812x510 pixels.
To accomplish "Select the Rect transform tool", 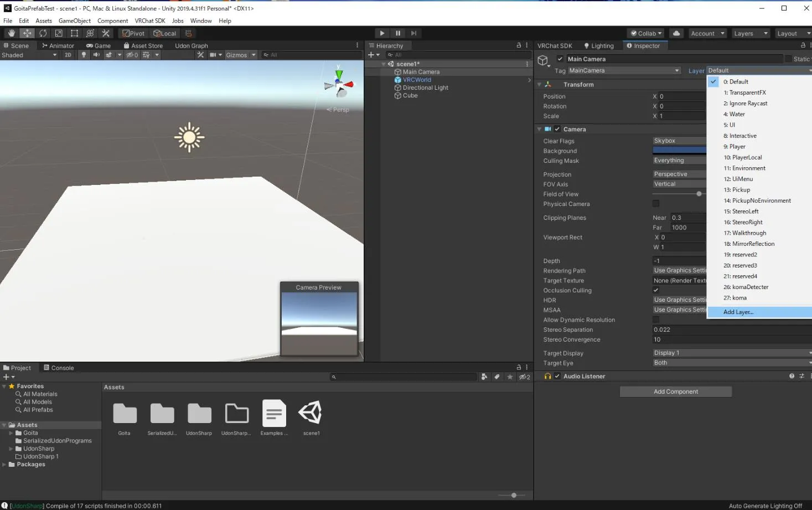I will pos(74,33).
